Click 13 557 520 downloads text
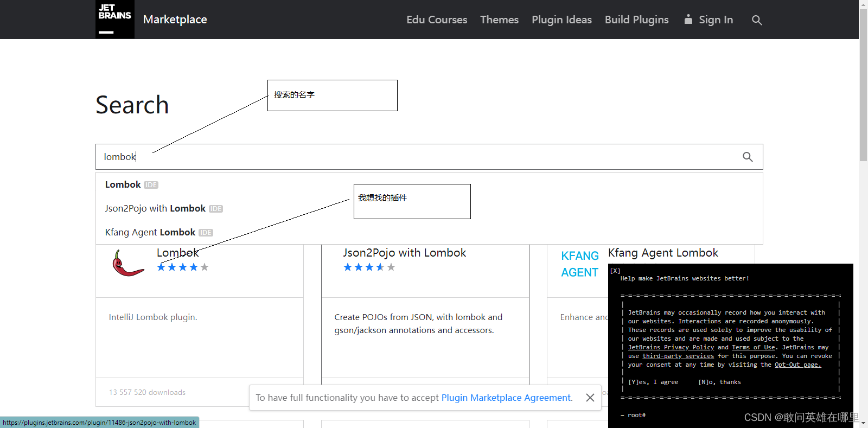The height and width of the screenshot is (428, 868). pyautogui.click(x=147, y=392)
